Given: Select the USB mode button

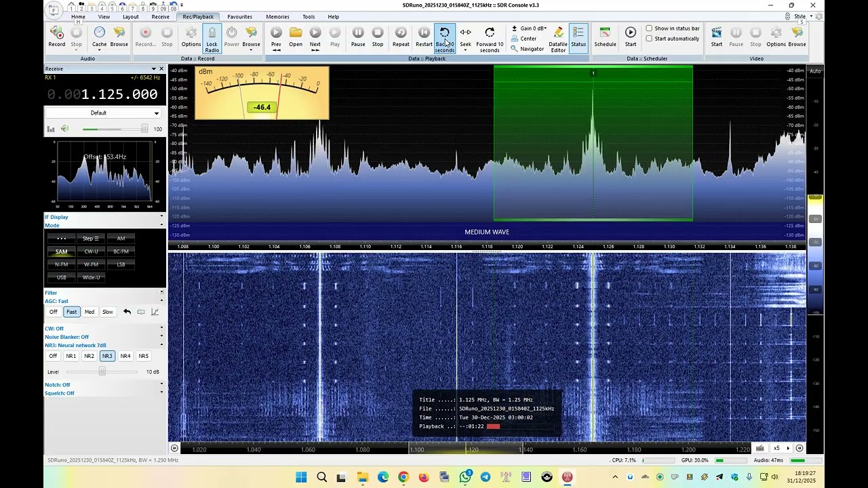Looking at the screenshot, I should 62,277.
